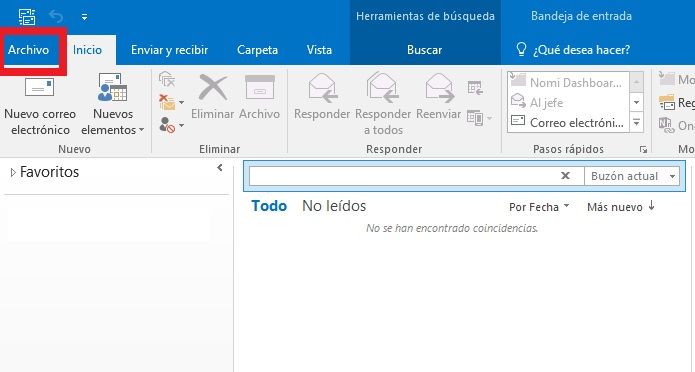Click the Responder icon
The height and width of the screenshot is (372, 695).
tap(322, 88)
